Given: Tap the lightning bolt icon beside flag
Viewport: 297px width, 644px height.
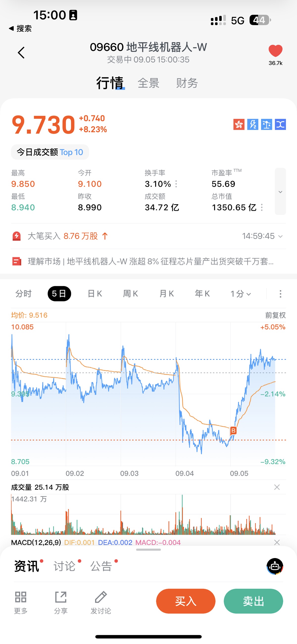Looking at the screenshot, I should point(252,125).
